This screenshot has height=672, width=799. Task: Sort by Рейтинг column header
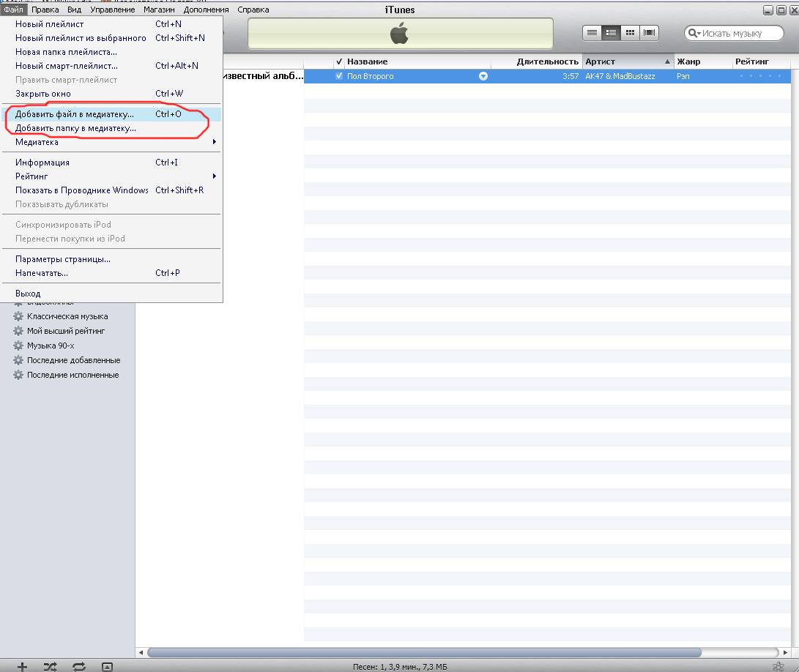coord(762,61)
